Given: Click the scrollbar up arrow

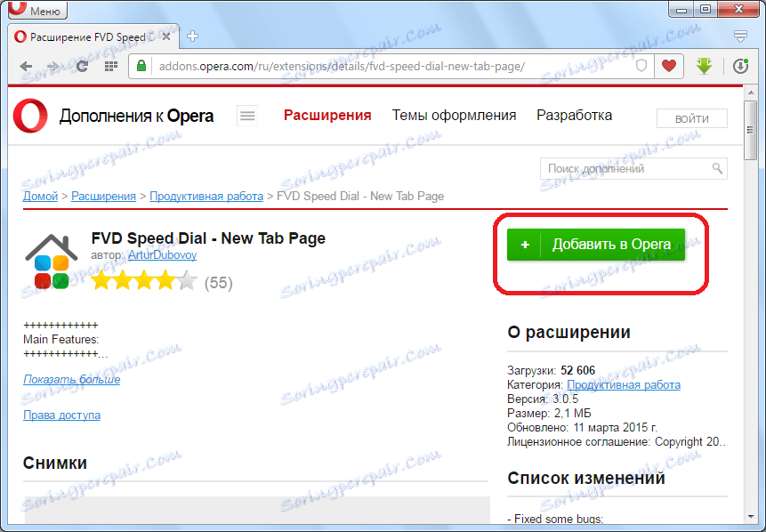Looking at the screenshot, I should [750, 92].
